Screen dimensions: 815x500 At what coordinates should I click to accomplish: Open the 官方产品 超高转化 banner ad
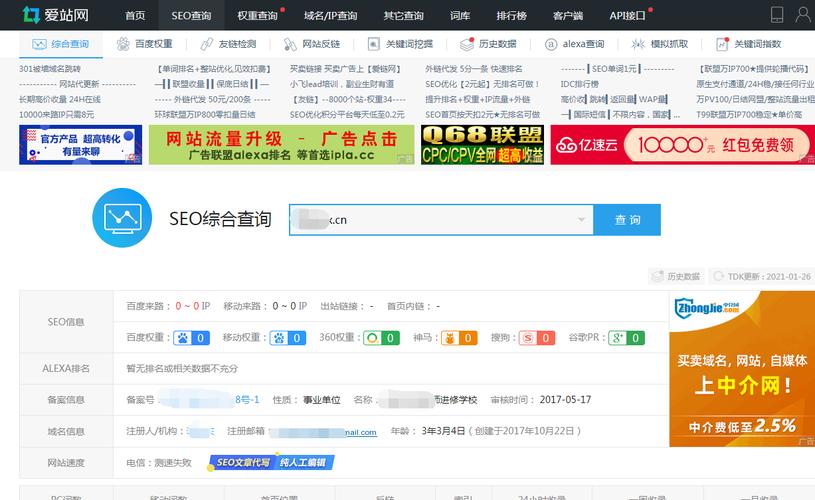(x=81, y=145)
